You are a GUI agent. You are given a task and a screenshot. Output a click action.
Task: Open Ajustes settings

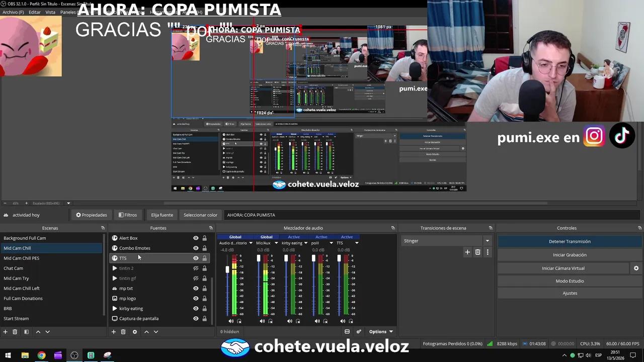tap(570, 293)
